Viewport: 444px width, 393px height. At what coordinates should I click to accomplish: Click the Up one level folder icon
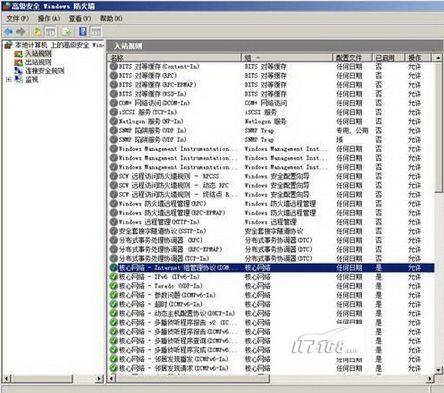click(x=38, y=32)
